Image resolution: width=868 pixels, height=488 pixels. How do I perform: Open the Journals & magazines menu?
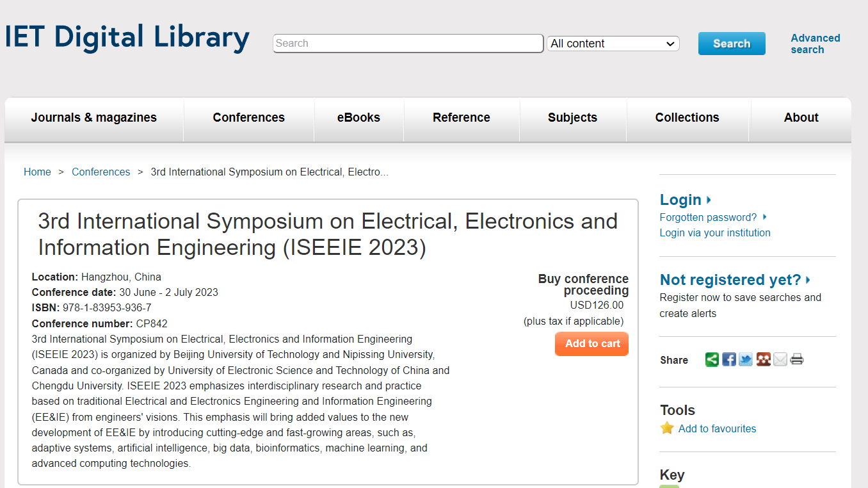pos(94,118)
